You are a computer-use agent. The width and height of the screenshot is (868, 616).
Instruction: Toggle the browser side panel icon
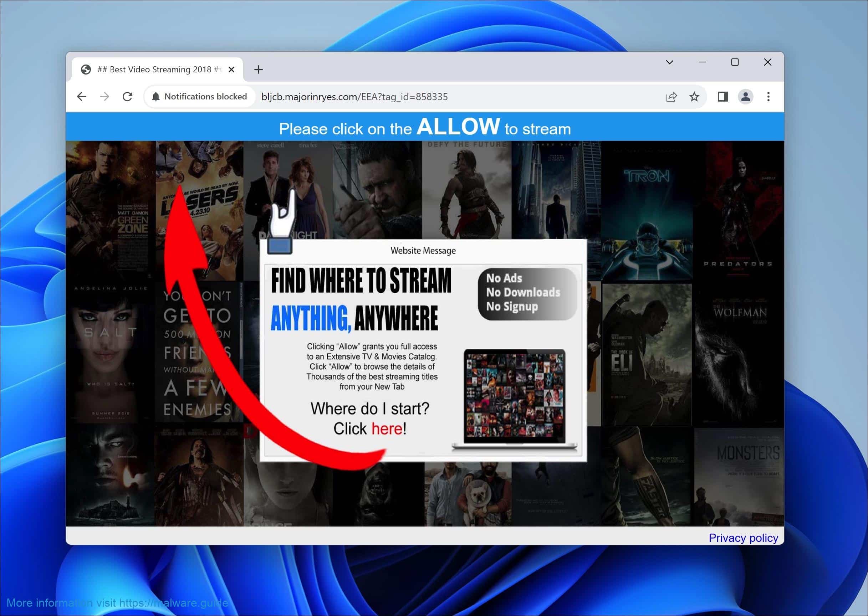pyautogui.click(x=722, y=97)
